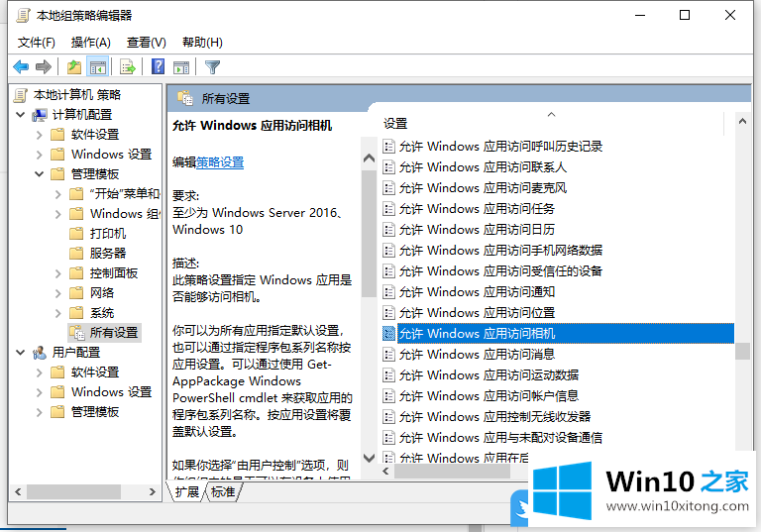Collapse 管理模板 under 计算机配置

[x=40, y=173]
